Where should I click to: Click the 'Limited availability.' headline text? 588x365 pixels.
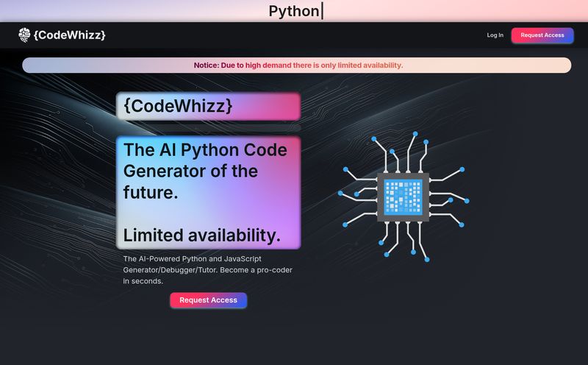coord(201,235)
